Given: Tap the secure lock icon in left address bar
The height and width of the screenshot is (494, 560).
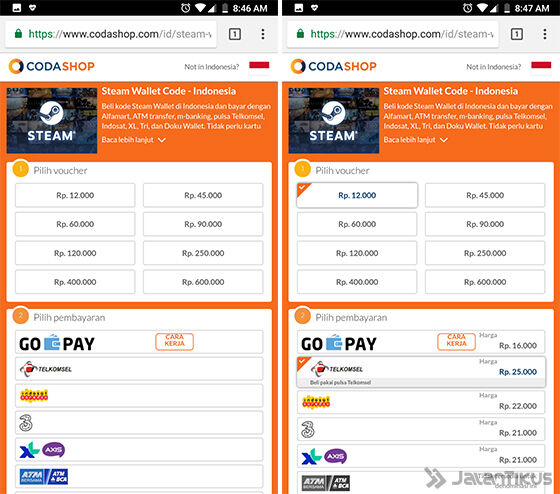Looking at the screenshot, I should point(18,34).
